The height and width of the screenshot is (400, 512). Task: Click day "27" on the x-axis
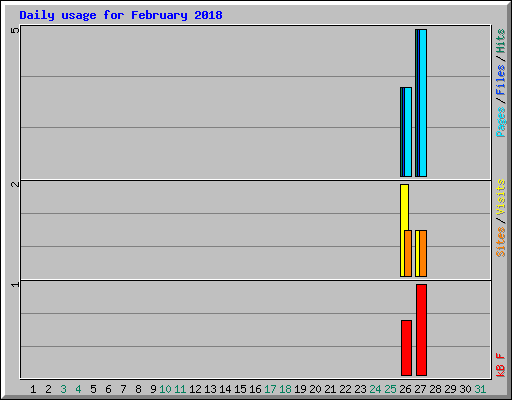420,389
